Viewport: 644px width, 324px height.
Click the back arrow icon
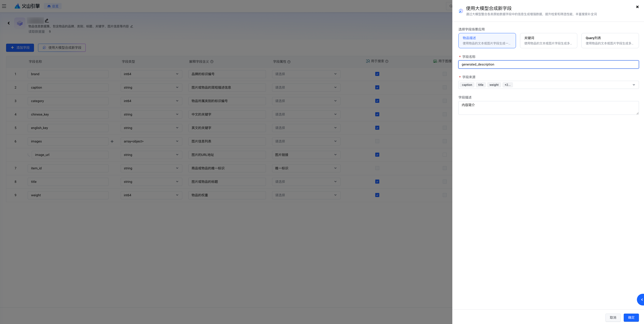click(9, 23)
